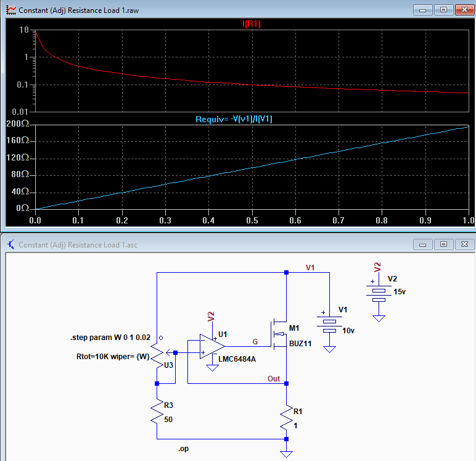
Task: Click the 0.5 horizontal axis label
Action: point(252,220)
